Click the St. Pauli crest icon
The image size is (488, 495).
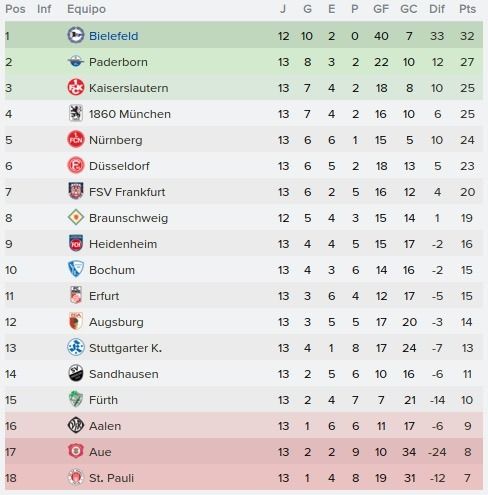click(76, 477)
